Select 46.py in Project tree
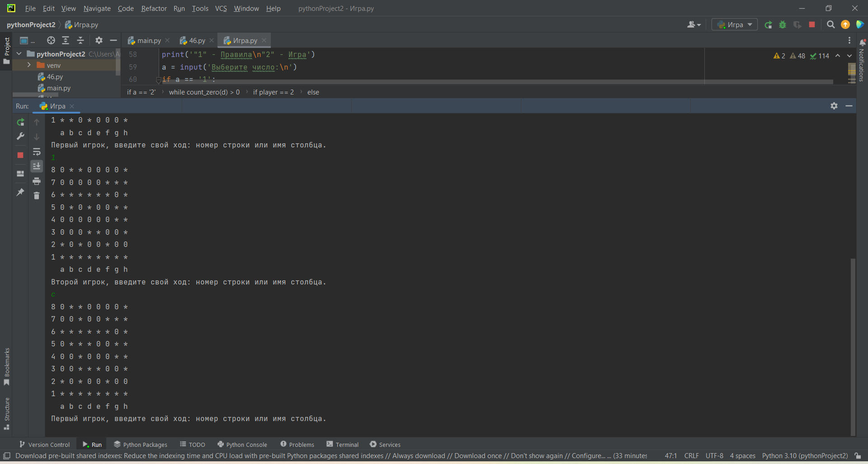 54,77
